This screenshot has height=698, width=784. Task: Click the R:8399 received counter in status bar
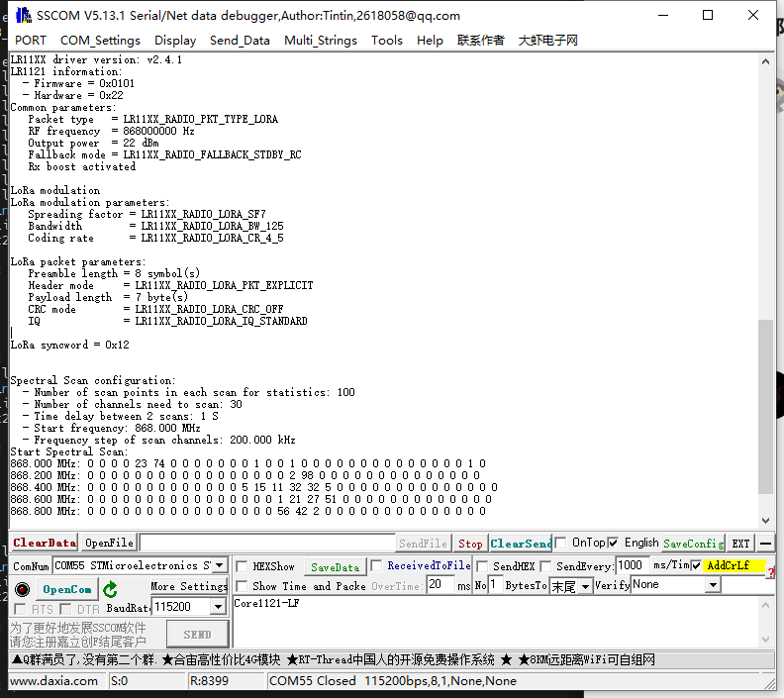(209, 681)
